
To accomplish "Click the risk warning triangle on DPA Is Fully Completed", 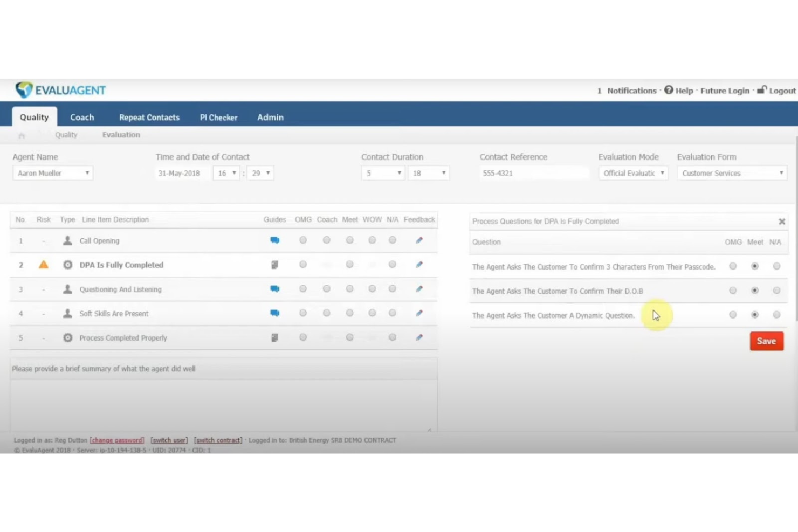I will (x=43, y=264).
